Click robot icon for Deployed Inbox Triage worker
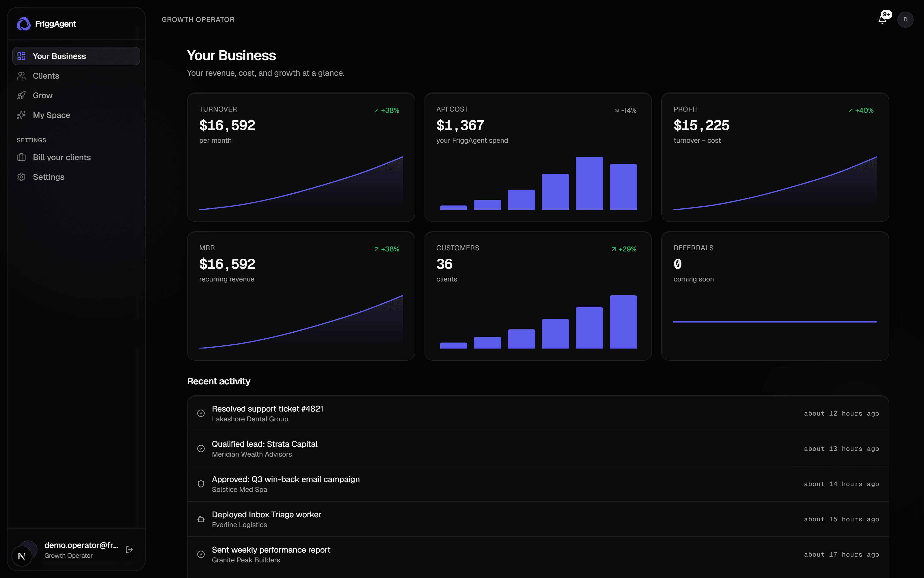The height and width of the screenshot is (578, 924). 201,519
